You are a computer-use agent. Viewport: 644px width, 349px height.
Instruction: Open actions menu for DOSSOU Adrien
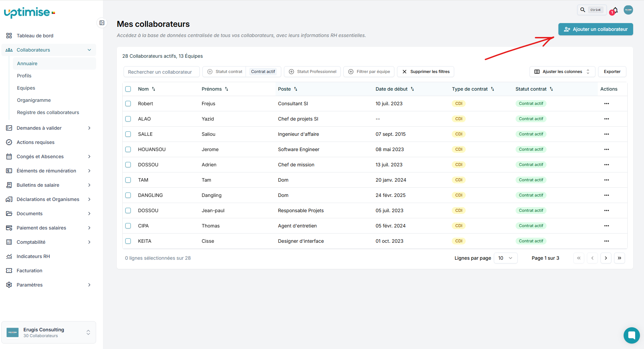tap(607, 165)
